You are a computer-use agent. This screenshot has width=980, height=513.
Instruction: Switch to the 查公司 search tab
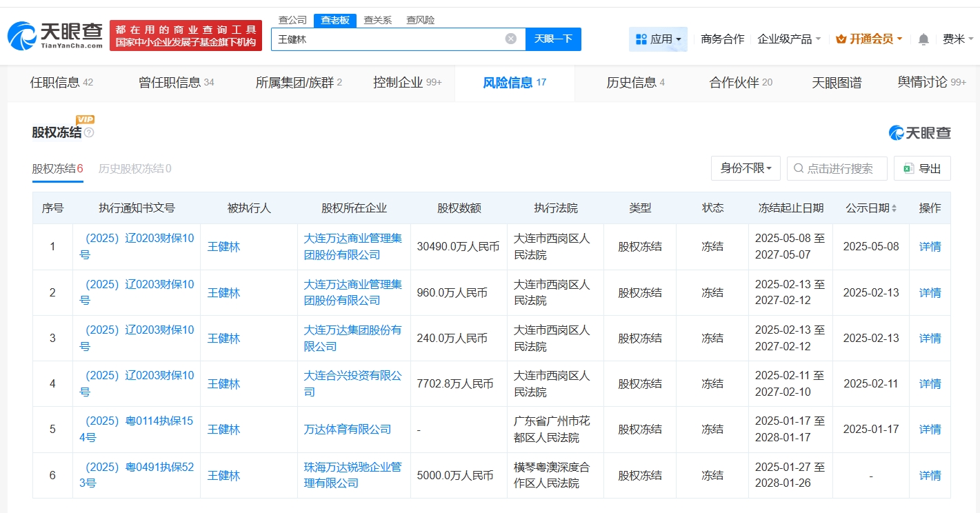coord(292,20)
